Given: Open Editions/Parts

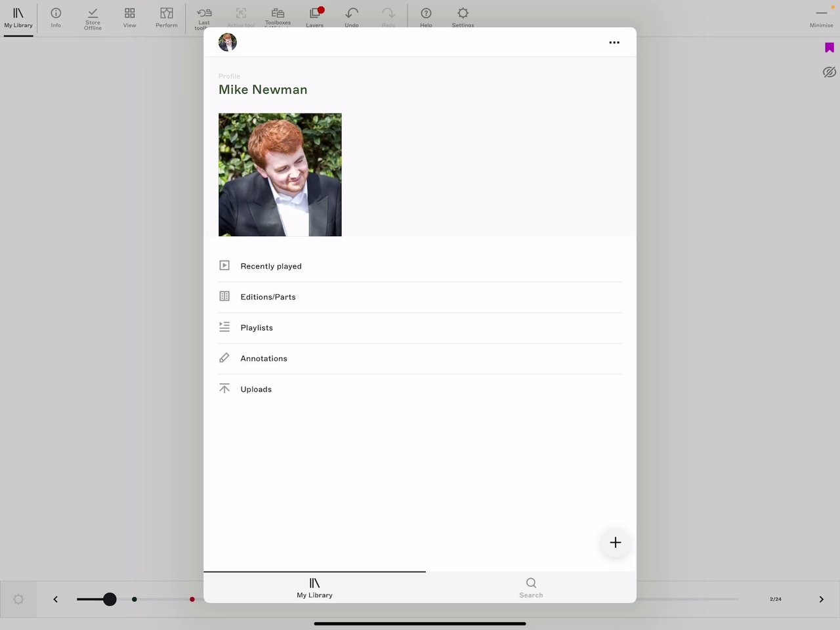Looking at the screenshot, I should coord(420,297).
